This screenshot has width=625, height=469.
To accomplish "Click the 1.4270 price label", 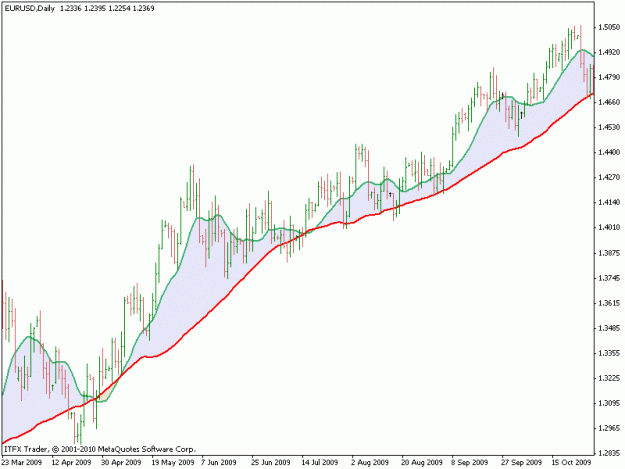I will tap(609, 177).
